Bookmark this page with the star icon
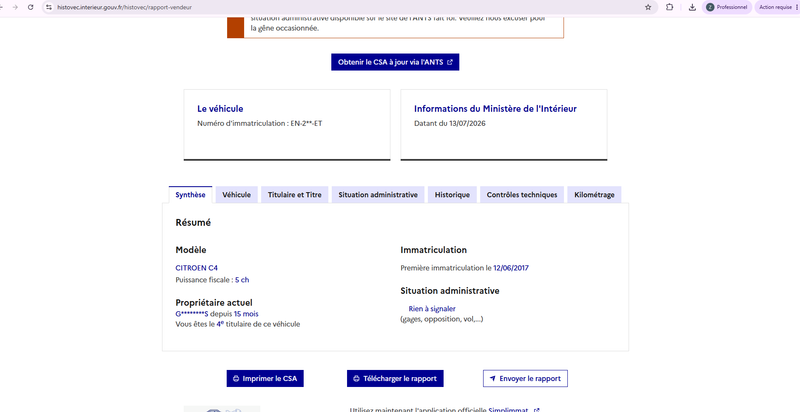Screen dimensions: 800x412 tap(648, 7)
